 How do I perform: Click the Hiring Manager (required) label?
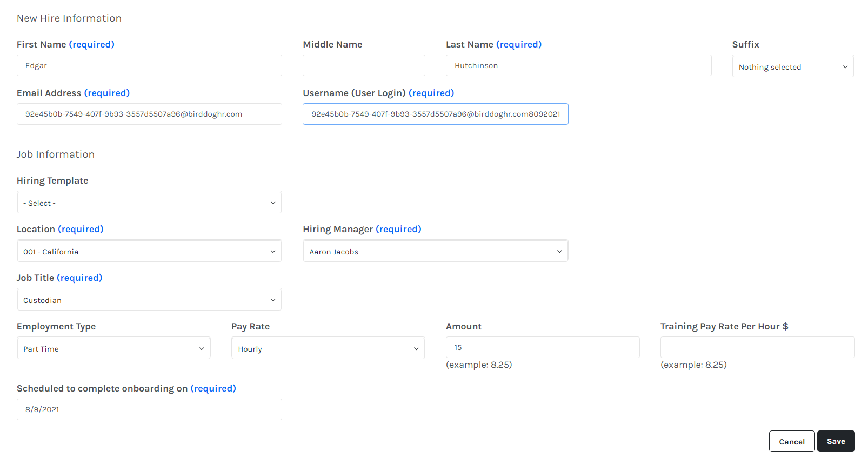point(362,229)
